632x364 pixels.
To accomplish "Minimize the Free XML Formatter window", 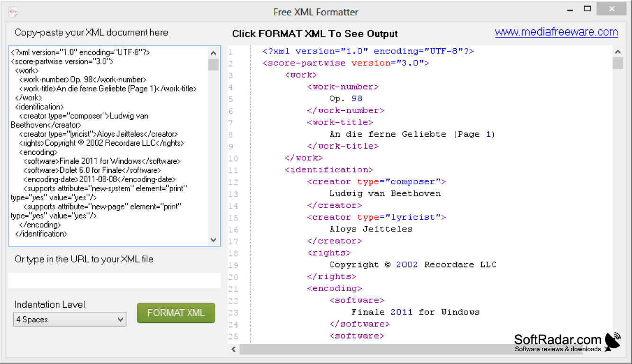I will click(x=569, y=10).
